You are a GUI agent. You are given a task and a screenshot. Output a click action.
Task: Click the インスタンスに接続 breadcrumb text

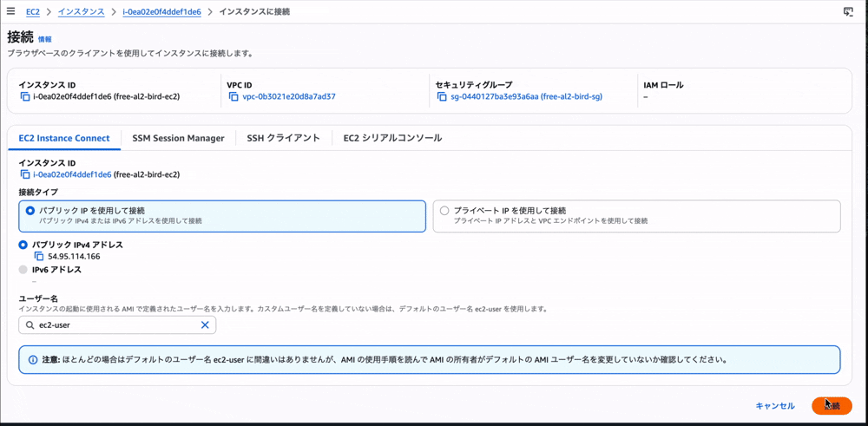[254, 11]
